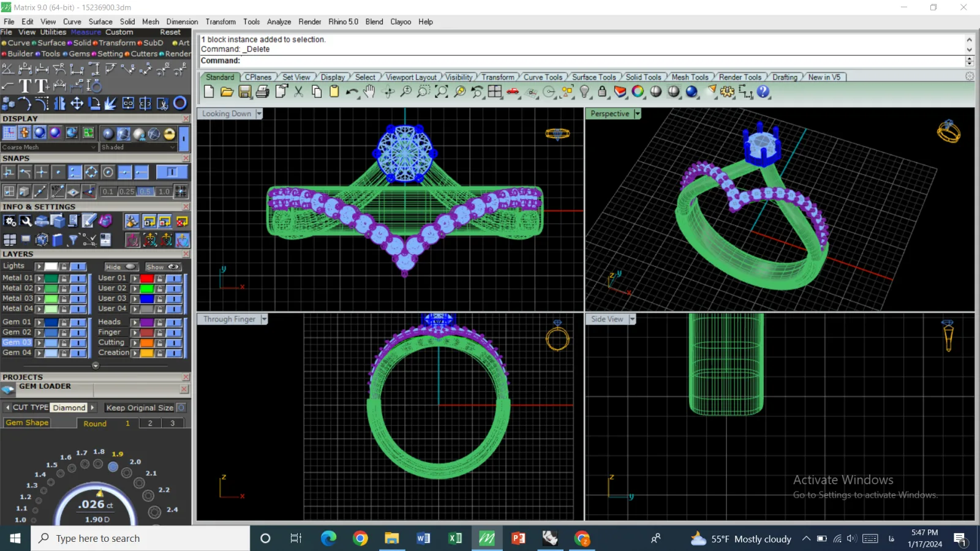This screenshot has width=980, height=551.
Task: Toggle visibility switch of Gem 03 layer
Action: tap(78, 343)
